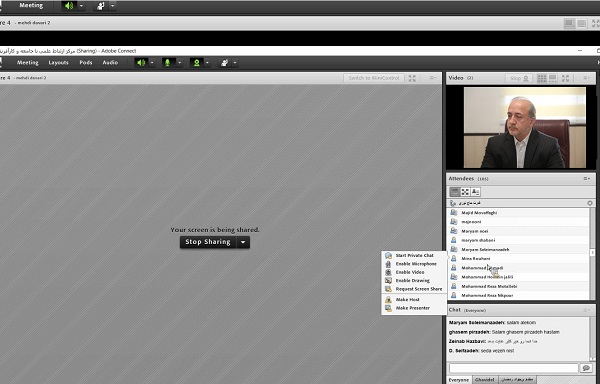Open the Layouts menu
Screen dimensions: 600x384
coord(59,62)
